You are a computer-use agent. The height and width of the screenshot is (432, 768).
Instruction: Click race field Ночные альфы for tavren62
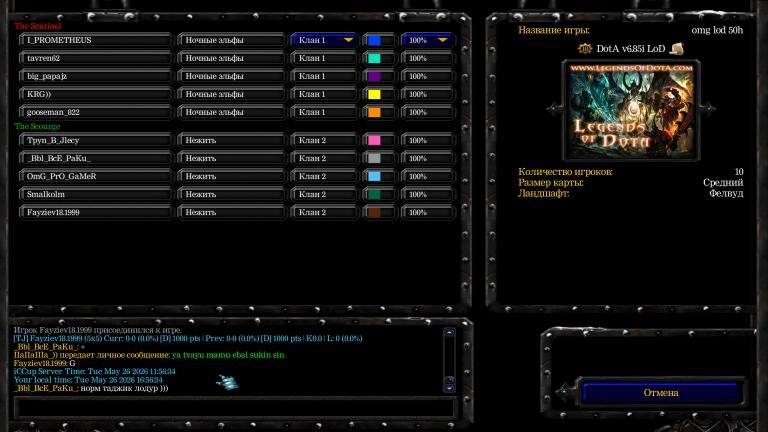[x=231, y=58]
